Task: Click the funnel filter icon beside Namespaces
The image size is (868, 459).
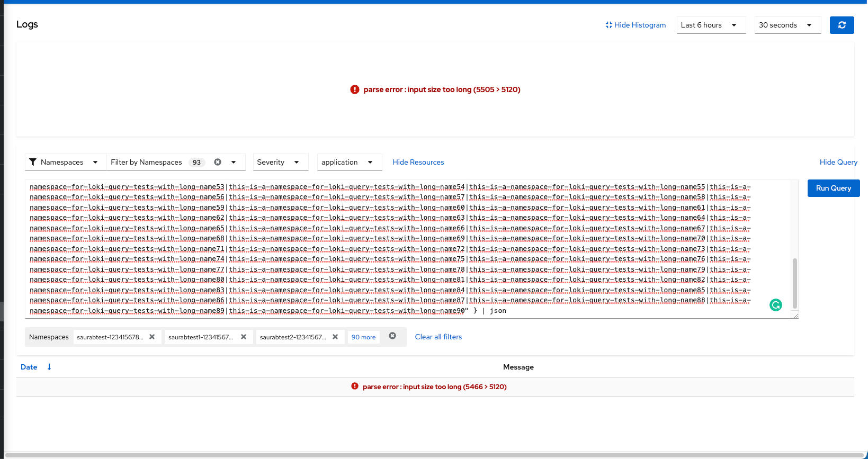Action: point(33,162)
